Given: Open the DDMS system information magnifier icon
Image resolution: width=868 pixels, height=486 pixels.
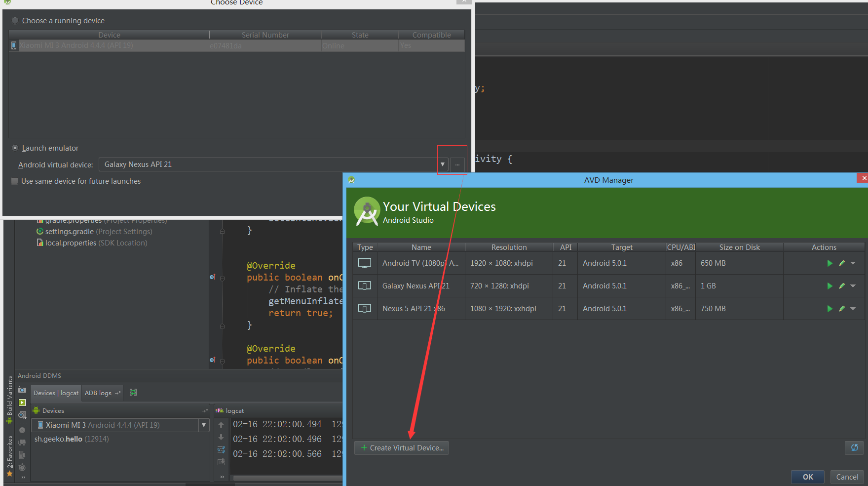Looking at the screenshot, I should pyautogui.click(x=22, y=415).
